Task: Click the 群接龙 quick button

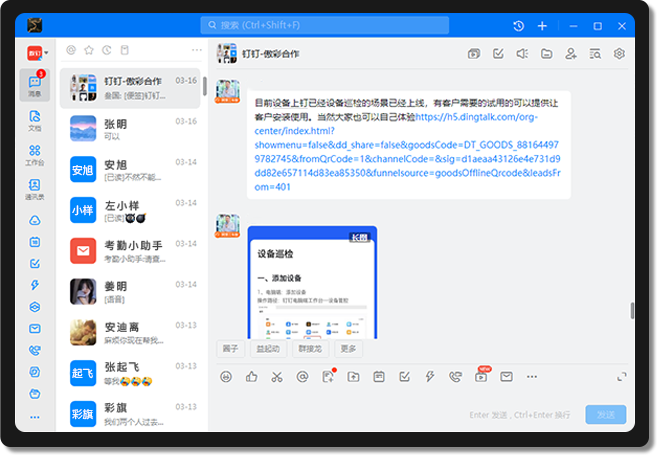Action: pos(310,349)
